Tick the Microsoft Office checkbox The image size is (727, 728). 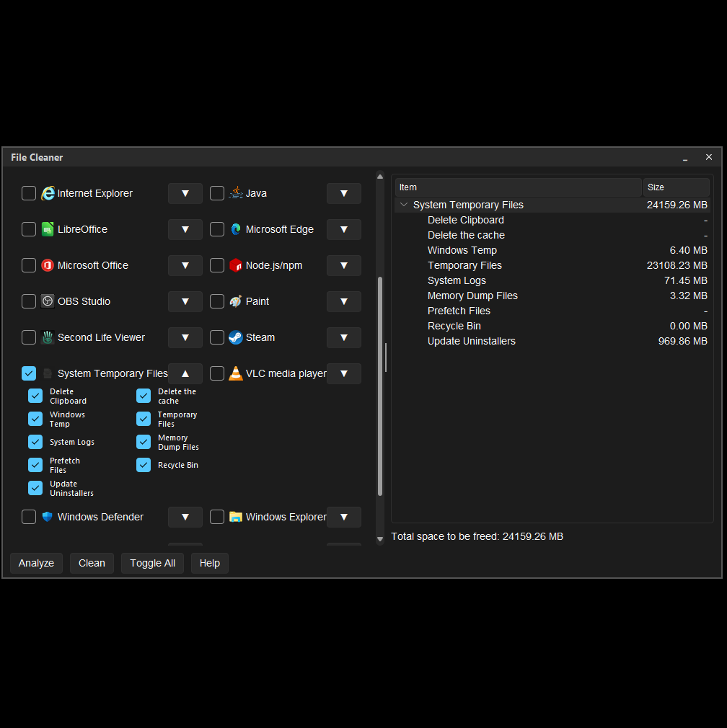click(29, 265)
